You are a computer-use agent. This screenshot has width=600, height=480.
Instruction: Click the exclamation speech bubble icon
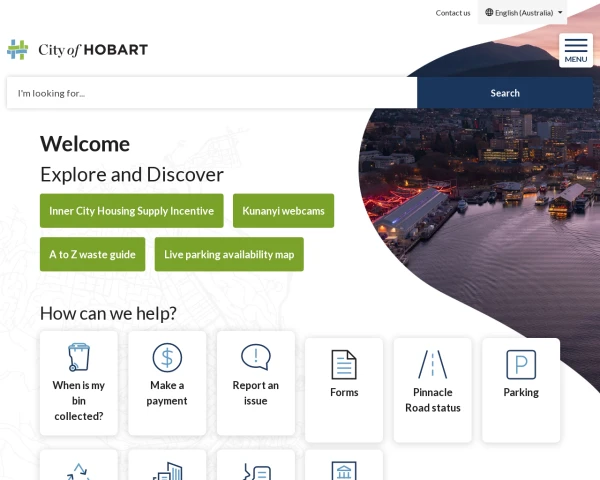256,357
